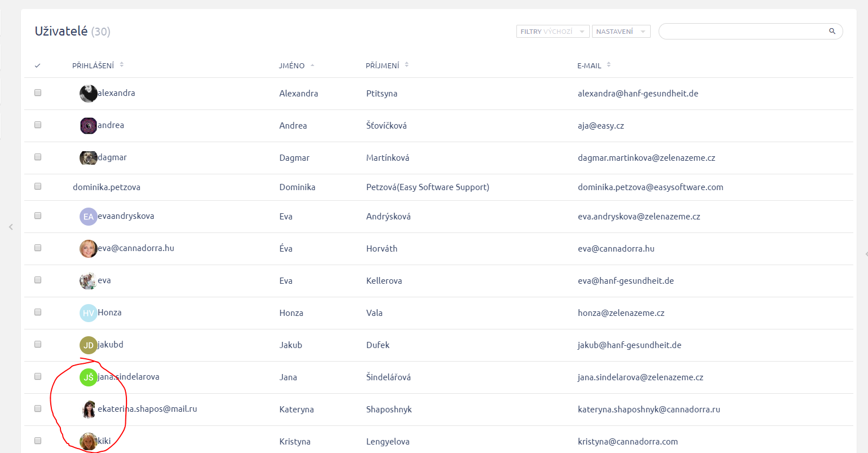This screenshot has height=453, width=868.
Task: Open the jana.sindelarova login link
Action: (129, 377)
